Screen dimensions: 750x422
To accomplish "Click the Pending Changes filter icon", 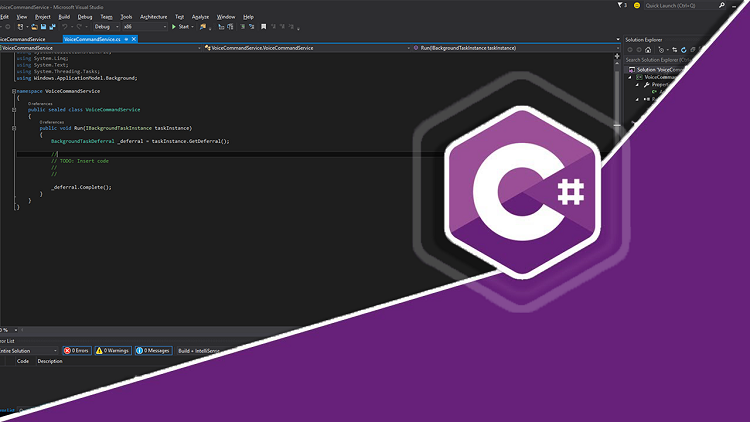I will click(661, 50).
